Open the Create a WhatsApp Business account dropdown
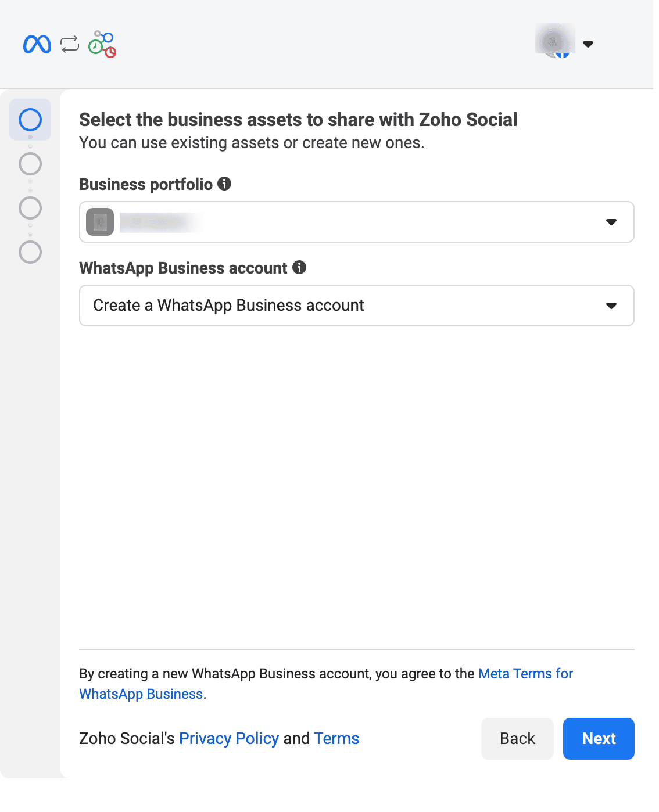Screen dimensions: 659x812 pos(611,306)
